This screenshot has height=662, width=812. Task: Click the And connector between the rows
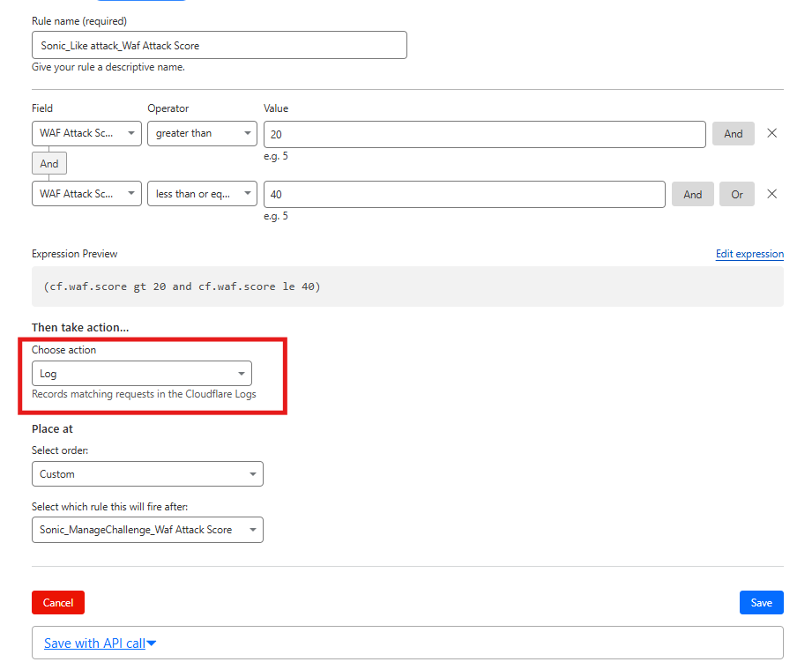pyautogui.click(x=49, y=164)
